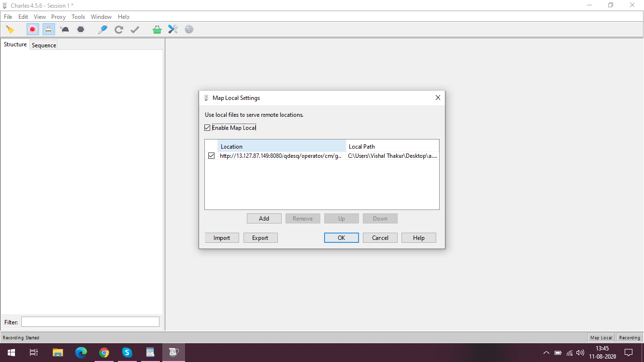Open the Tools wrench and screwdriver icon
Image resolution: width=644 pixels, height=362 pixels.
(x=173, y=29)
